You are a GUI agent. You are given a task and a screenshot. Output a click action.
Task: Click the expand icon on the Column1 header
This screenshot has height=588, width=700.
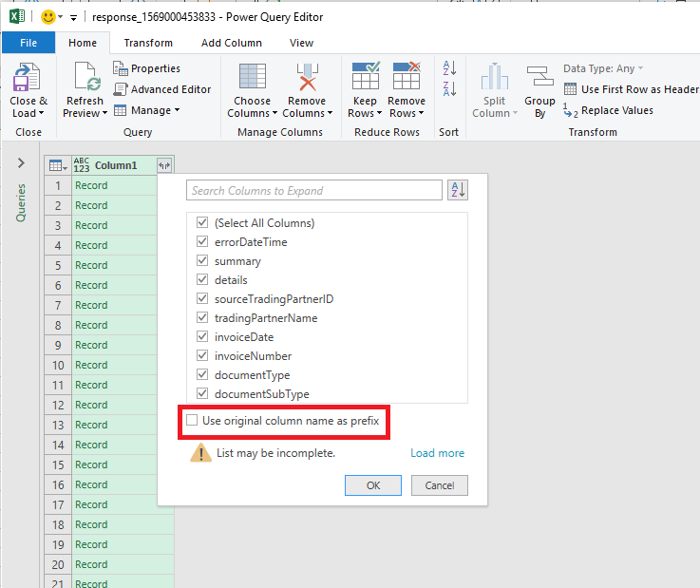click(x=164, y=165)
